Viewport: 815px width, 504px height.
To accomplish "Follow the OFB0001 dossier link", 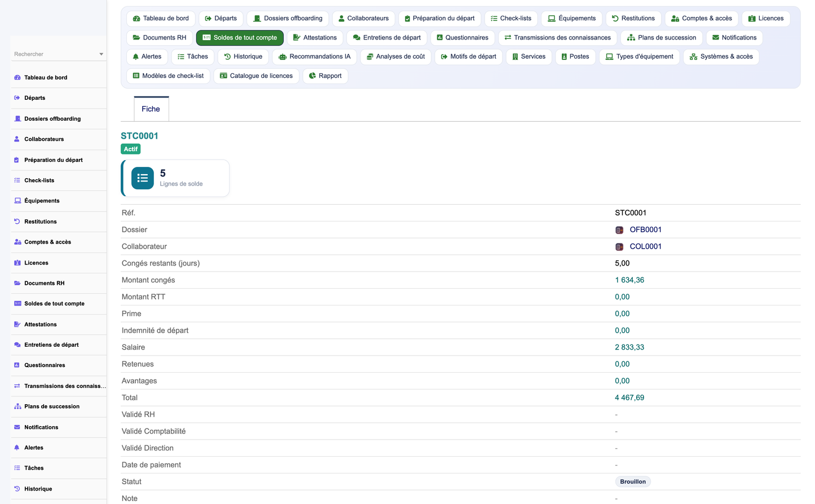I will (x=646, y=230).
